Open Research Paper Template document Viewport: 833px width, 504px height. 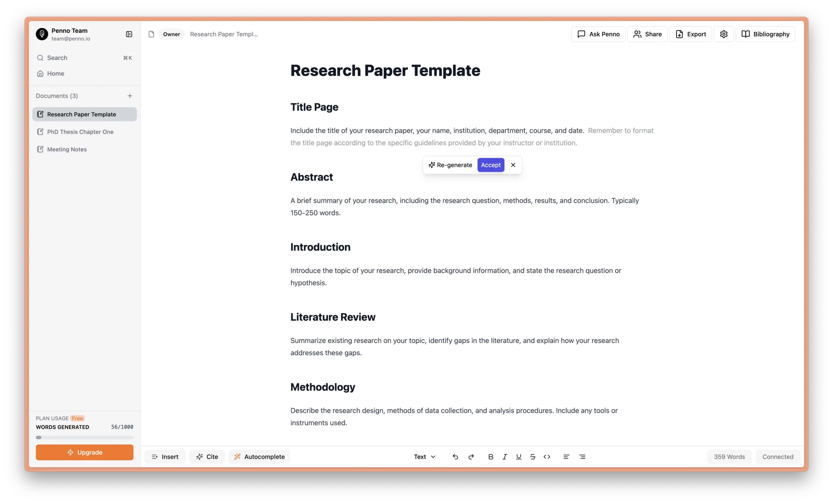(x=84, y=114)
